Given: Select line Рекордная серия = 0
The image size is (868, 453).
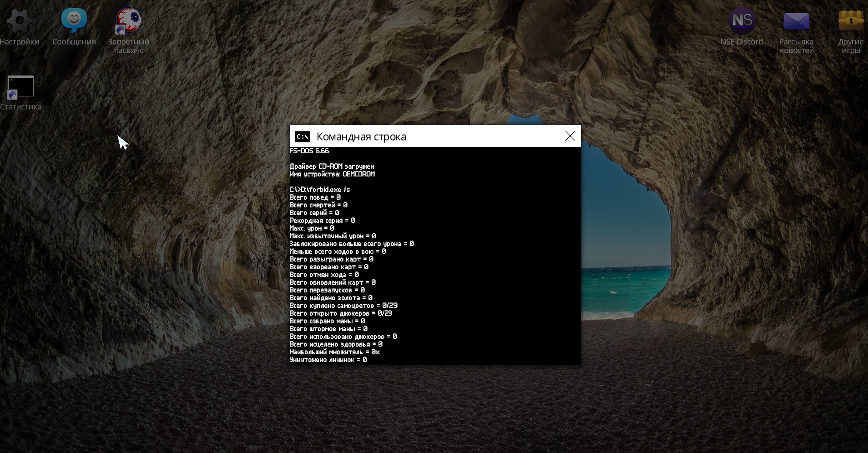Looking at the screenshot, I should [x=322, y=221].
